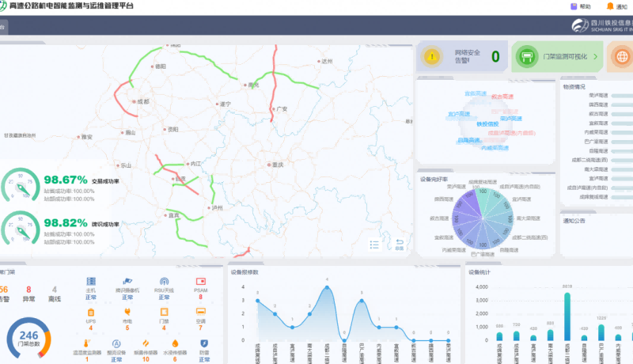Click the tallest bar in 设备统计 chart

point(567,317)
